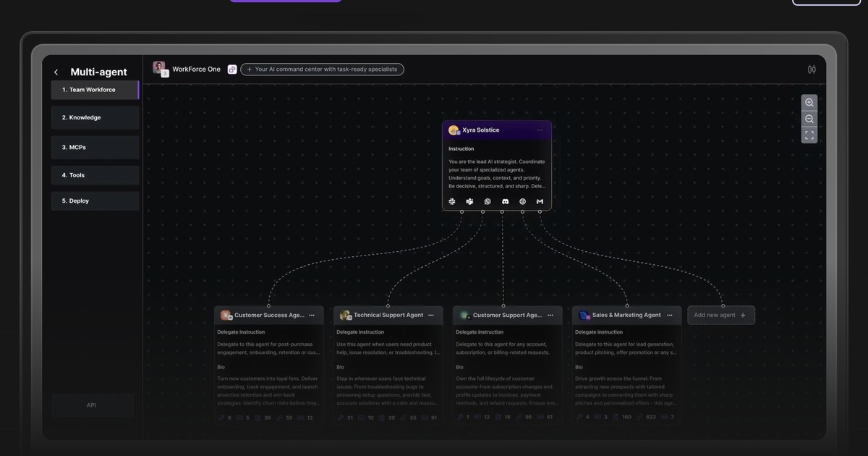Click the round grid channel icon on Xyra card
Image resolution: width=868 pixels, height=456 pixels.
(522, 201)
